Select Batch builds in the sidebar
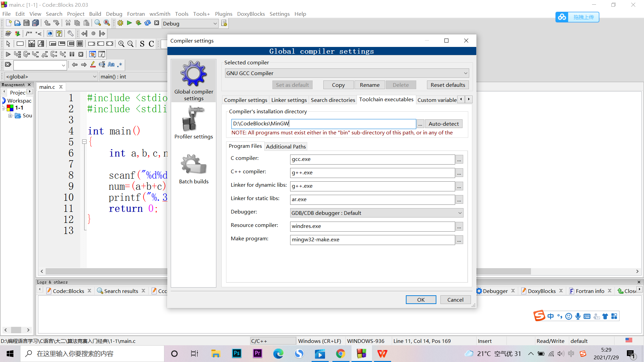Image resolution: width=644 pixels, height=362 pixels. [x=194, y=169]
